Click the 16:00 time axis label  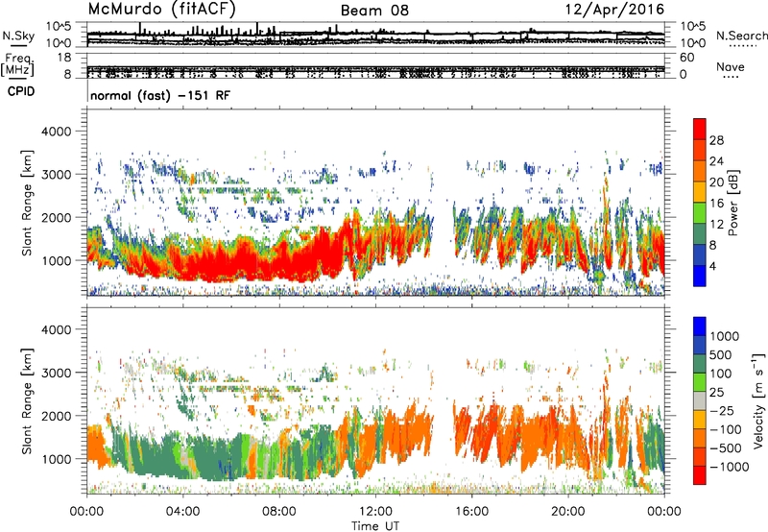[x=471, y=512]
